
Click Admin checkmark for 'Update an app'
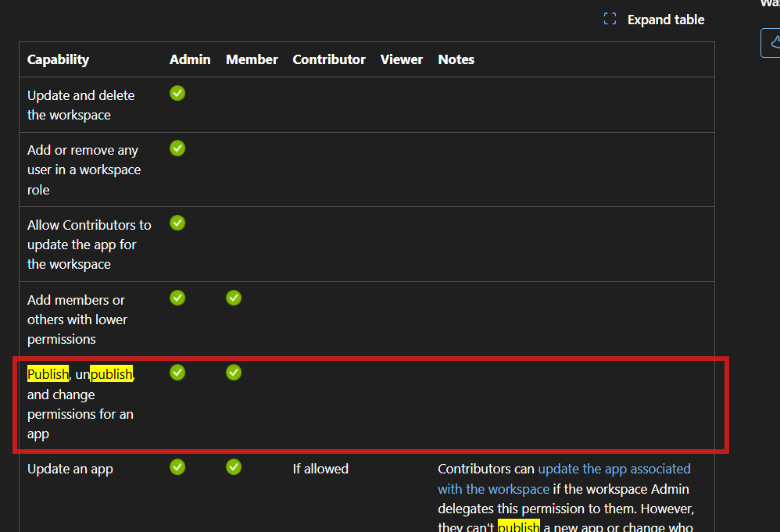[177, 467]
